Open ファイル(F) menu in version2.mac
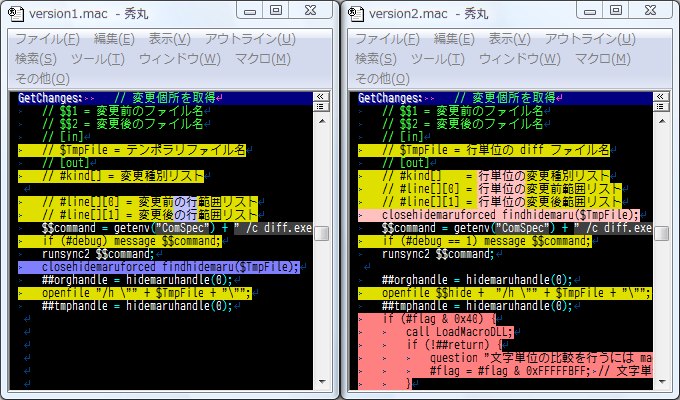The width and height of the screenshot is (680, 400). coord(388,39)
